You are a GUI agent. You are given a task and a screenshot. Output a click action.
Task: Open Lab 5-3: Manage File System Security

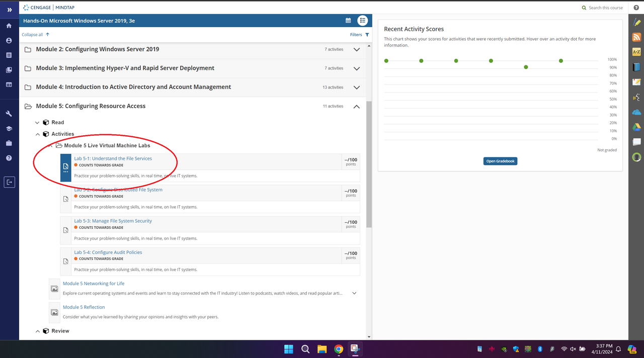113,221
